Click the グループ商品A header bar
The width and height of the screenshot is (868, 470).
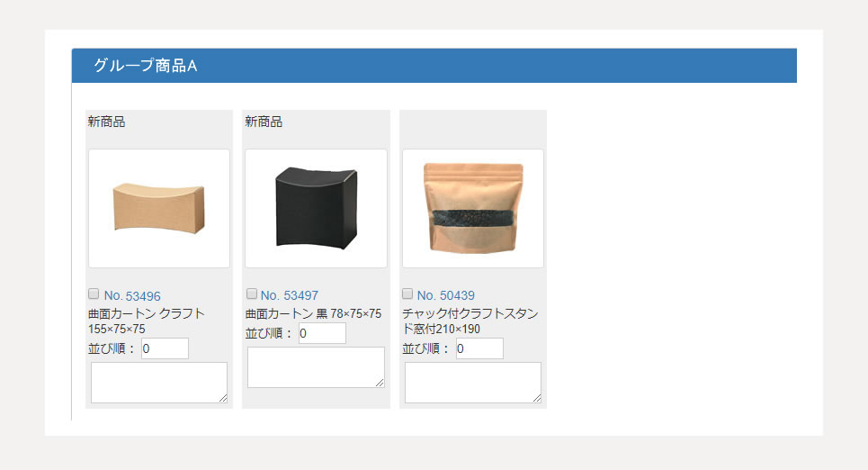point(434,66)
